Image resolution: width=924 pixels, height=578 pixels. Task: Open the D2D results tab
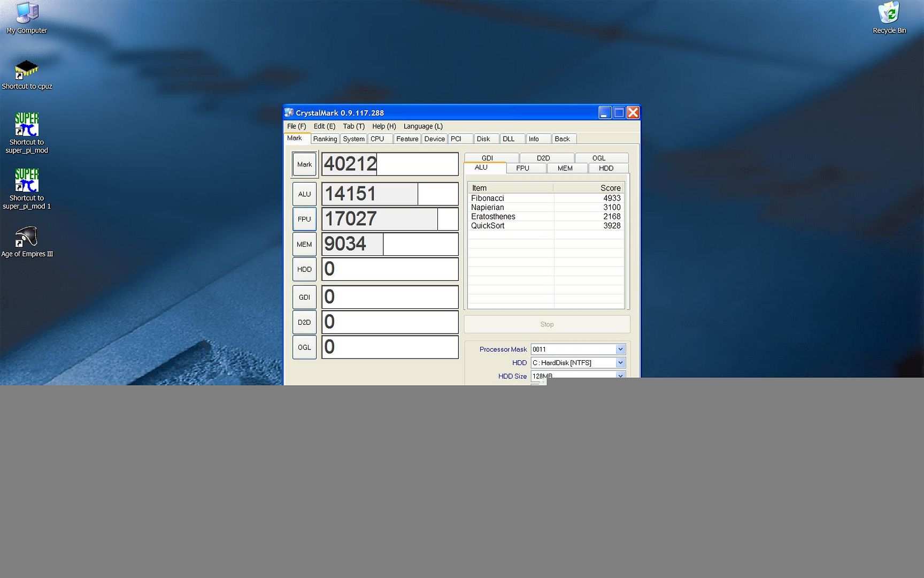(x=547, y=158)
